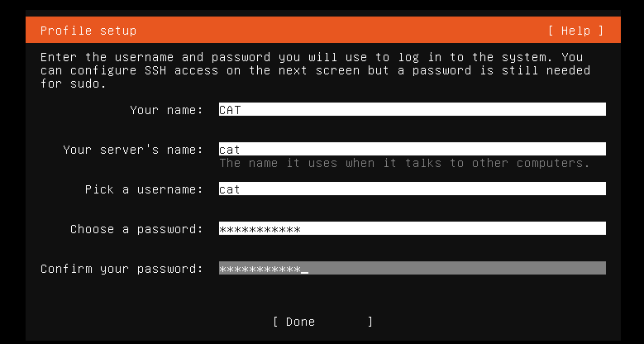The image size is (644, 344).
Task: Open the Help menu in header
Action: click(x=575, y=31)
